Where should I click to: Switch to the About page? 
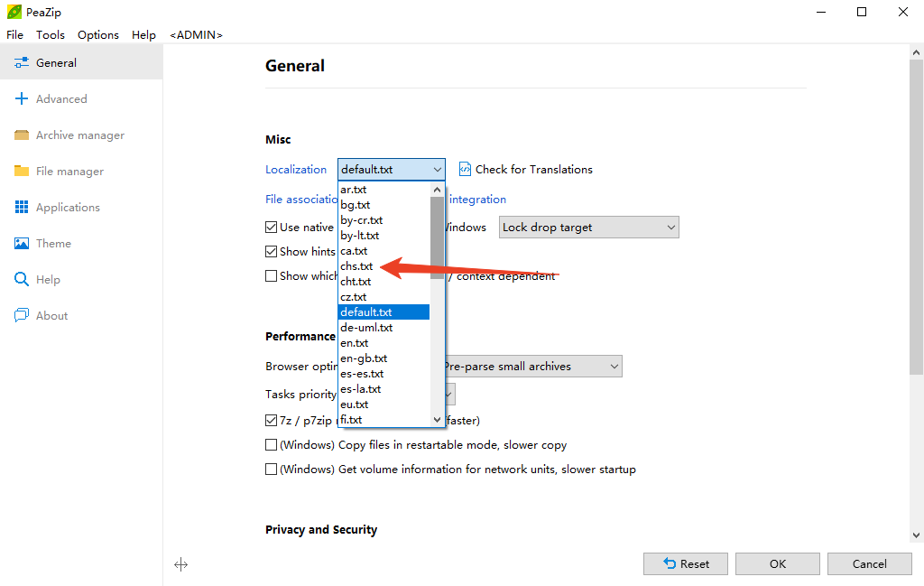pyautogui.click(x=81, y=315)
